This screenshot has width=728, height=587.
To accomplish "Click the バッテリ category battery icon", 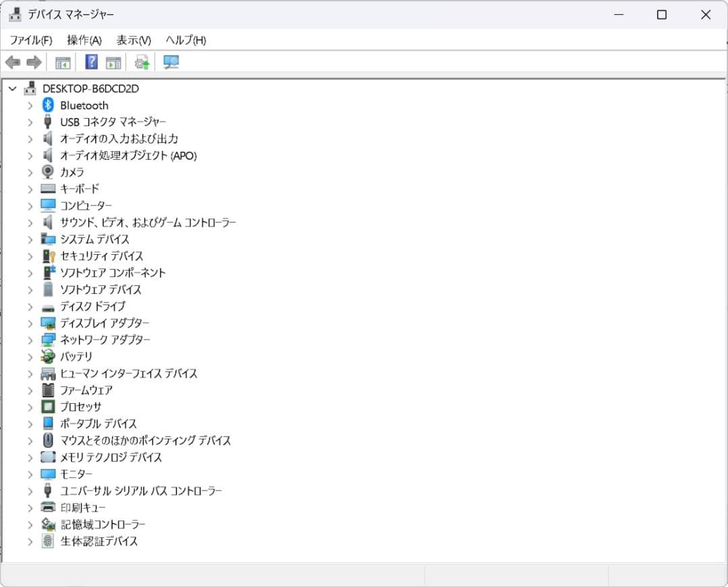I will coord(47,357).
